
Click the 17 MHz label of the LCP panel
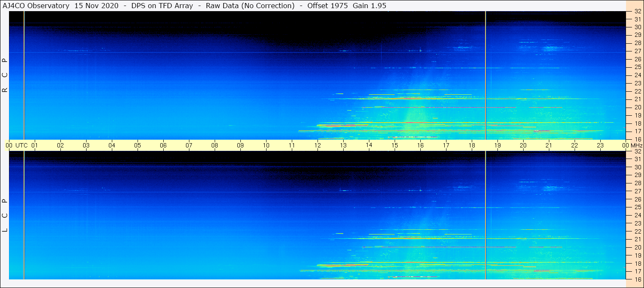point(637,271)
